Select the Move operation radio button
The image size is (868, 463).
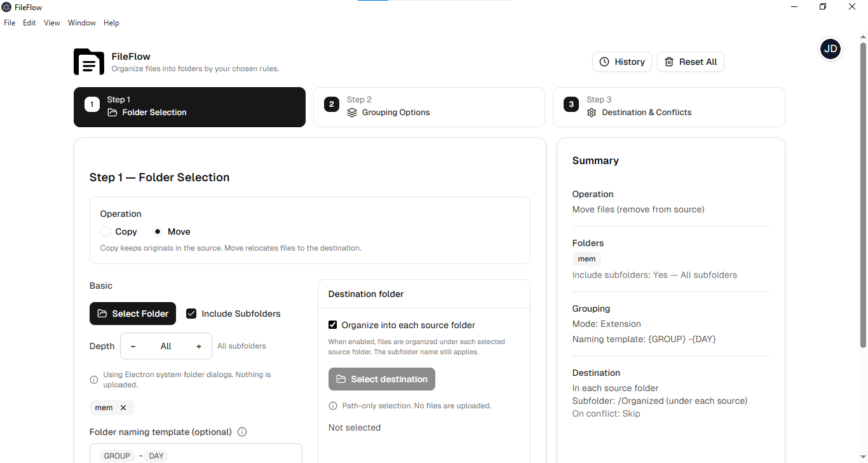(x=158, y=231)
